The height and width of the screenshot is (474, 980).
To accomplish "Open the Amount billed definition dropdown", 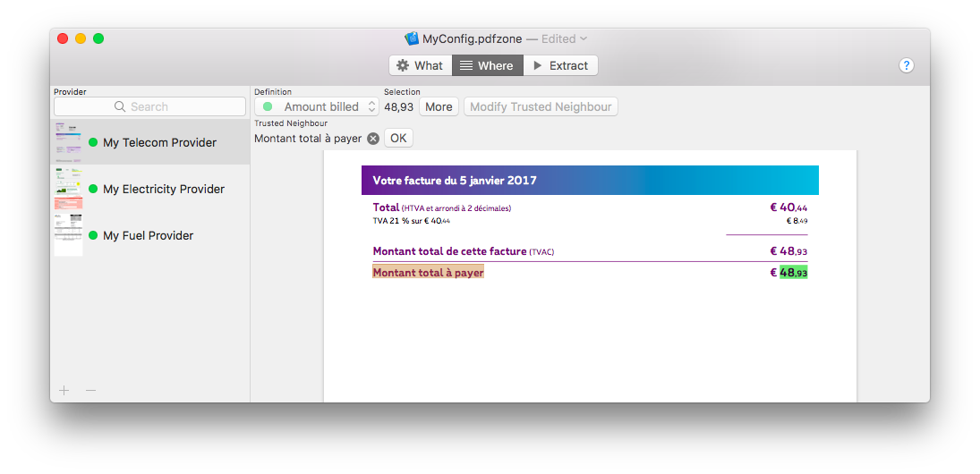I will (319, 106).
